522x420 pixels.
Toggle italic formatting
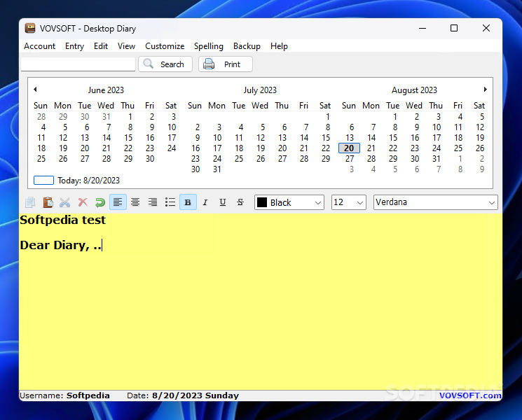click(x=205, y=202)
